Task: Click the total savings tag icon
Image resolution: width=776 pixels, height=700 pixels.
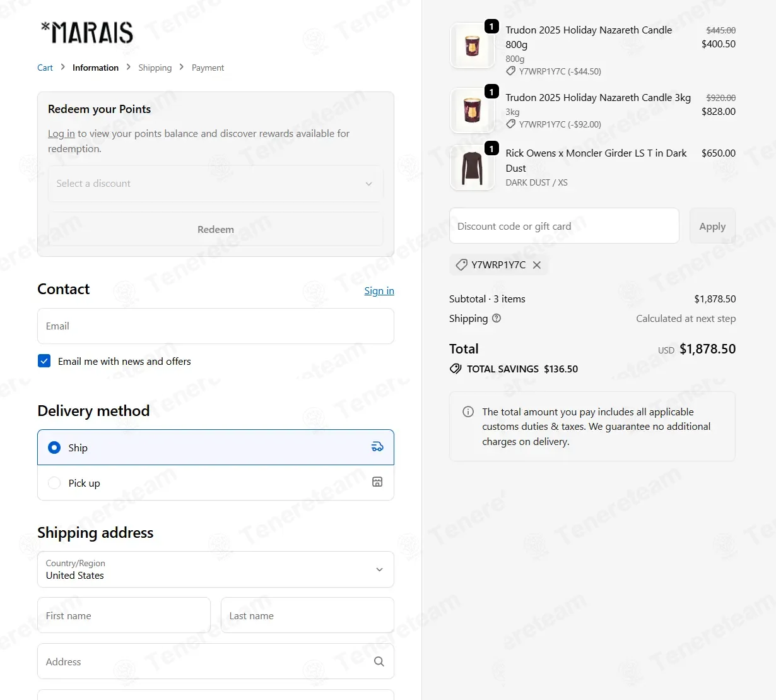Action: pos(456,369)
